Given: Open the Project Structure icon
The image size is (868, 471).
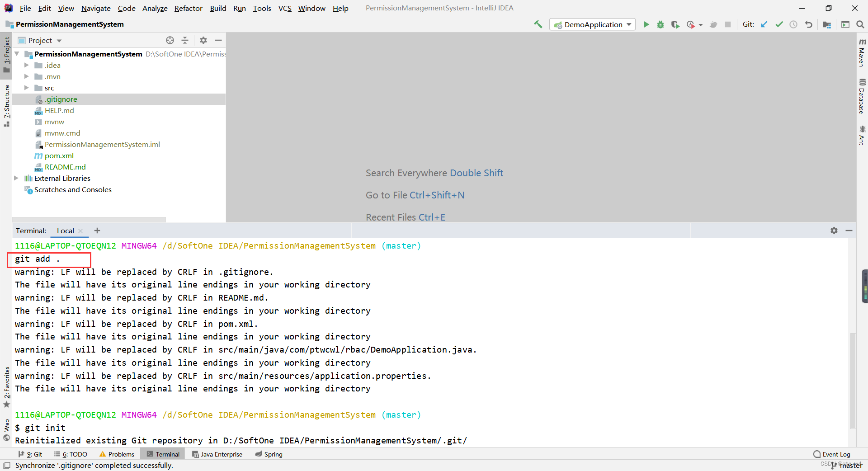Looking at the screenshot, I should (827, 24).
